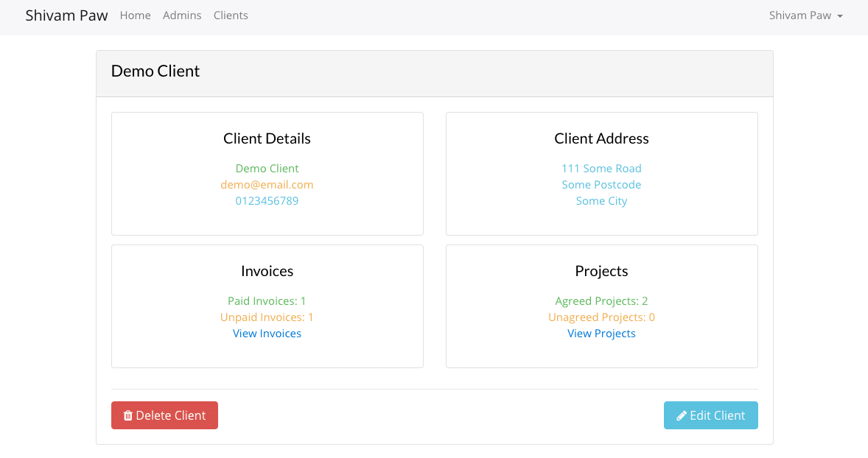Viewport: 868px width, 458px height.
Task: Open the View Invoices link
Action: 267,334
